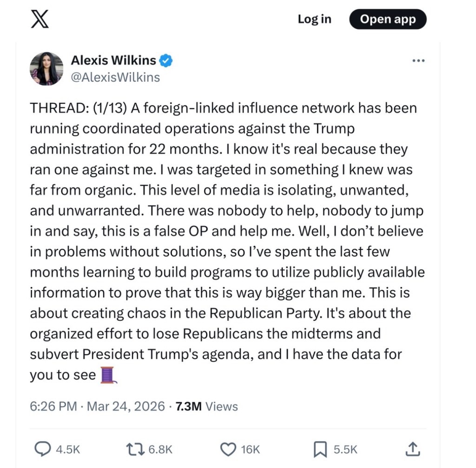The image size is (476, 468).
Task: Open the @AlexisWilkins handle link
Action: click(x=115, y=77)
